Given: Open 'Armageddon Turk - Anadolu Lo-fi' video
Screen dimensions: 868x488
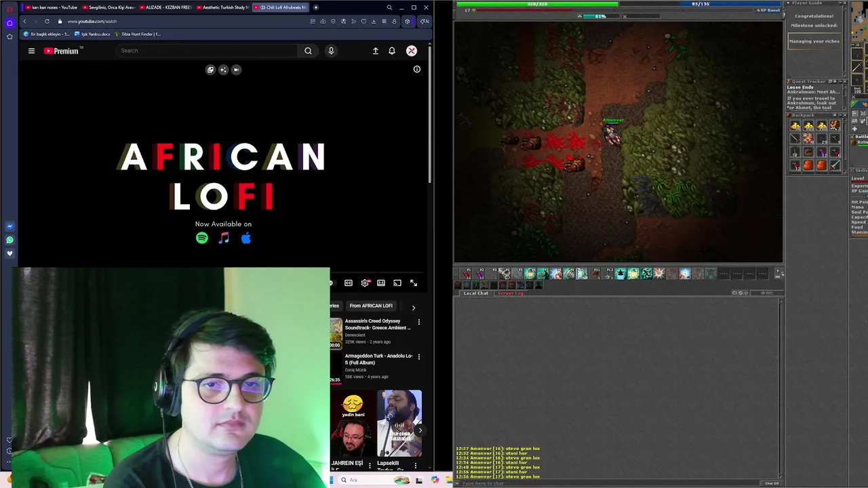Looking at the screenshot, I should pos(378,359).
